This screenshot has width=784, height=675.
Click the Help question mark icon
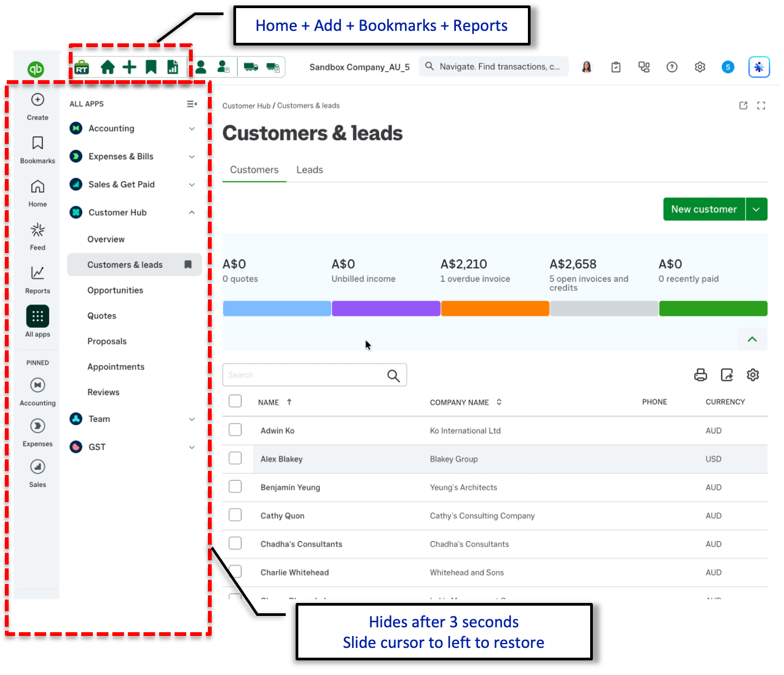click(672, 67)
